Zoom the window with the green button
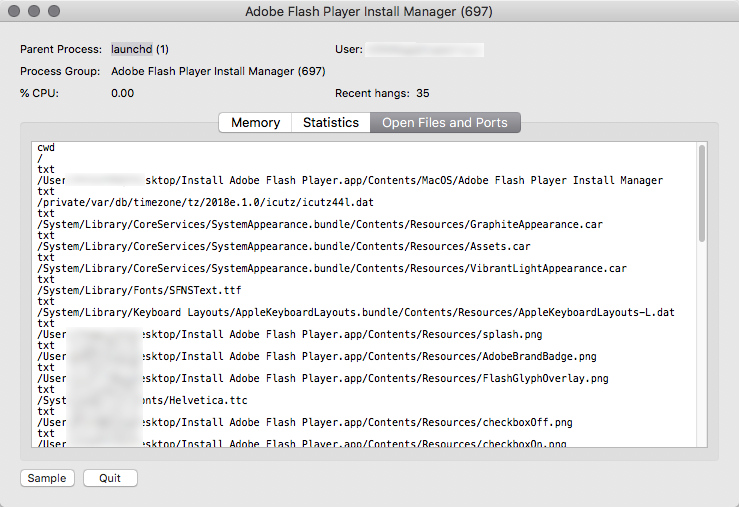This screenshot has height=507, width=739. pos(53,12)
